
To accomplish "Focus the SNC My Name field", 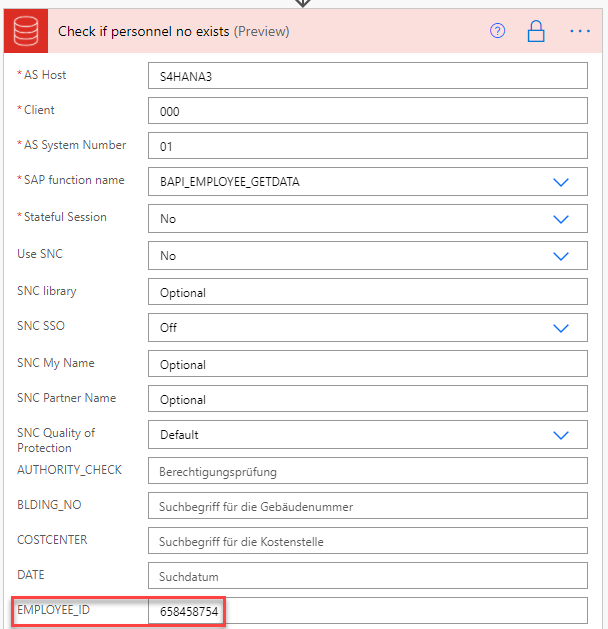I will [368, 364].
